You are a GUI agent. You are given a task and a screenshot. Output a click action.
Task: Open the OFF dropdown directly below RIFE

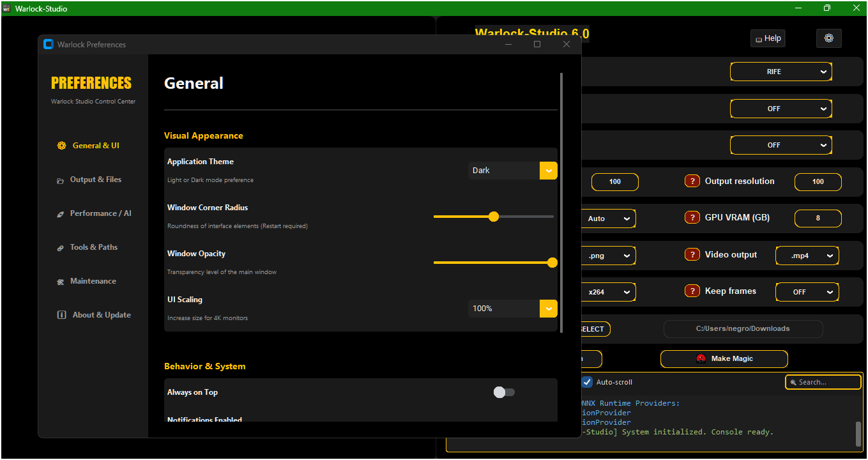[x=781, y=109]
